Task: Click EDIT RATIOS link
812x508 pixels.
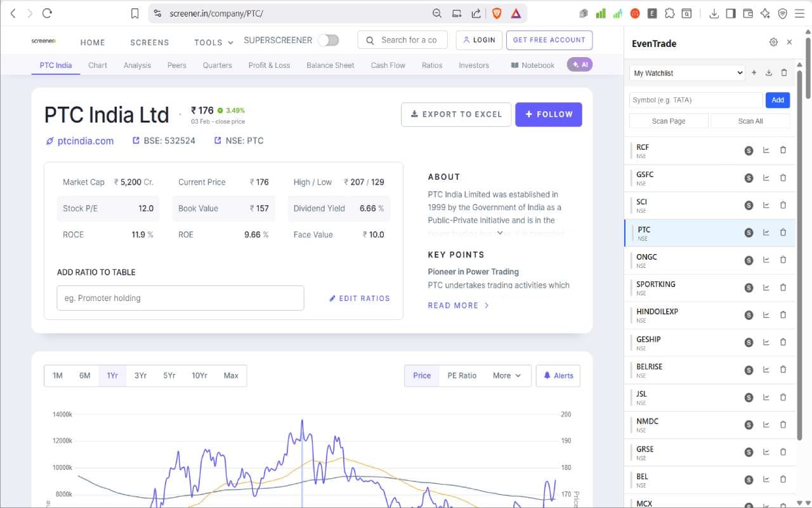Action: coord(360,298)
